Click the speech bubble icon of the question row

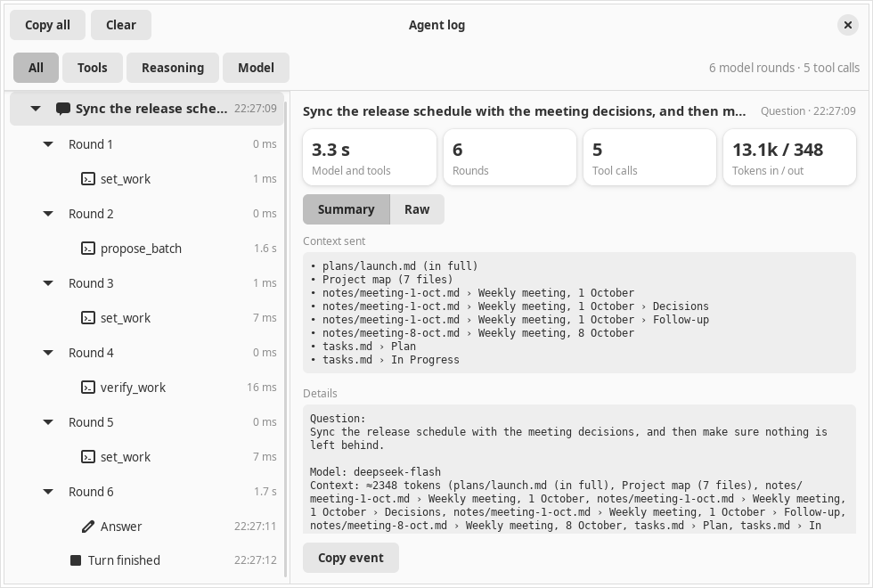pyautogui.click(x=63, y=109)
